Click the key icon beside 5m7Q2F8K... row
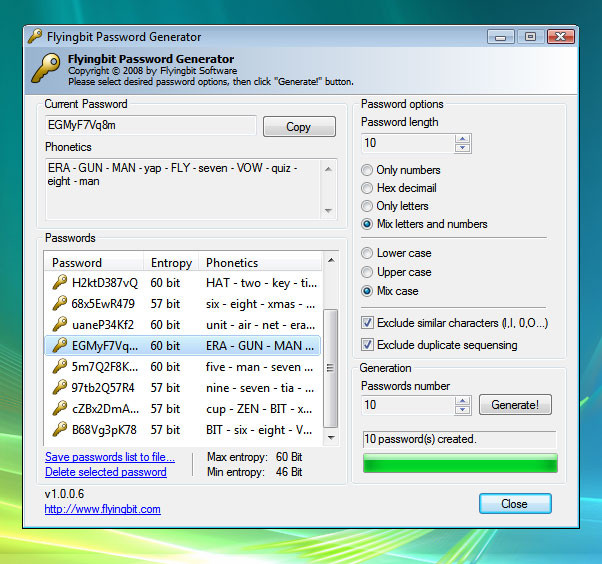 (60, 366)
